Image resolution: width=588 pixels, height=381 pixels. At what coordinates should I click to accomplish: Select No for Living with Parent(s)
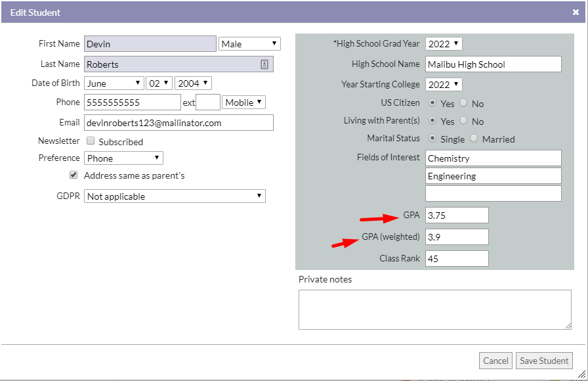pos(463,120)
